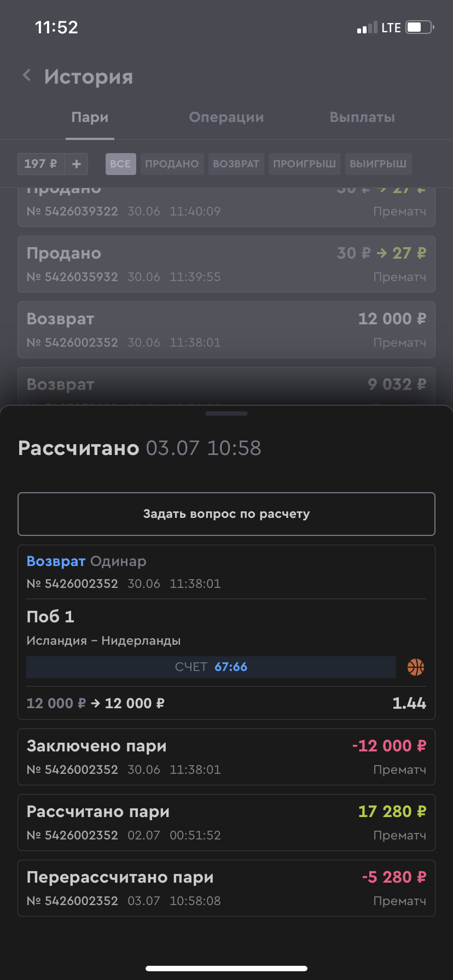The image size is (453, 980).
Task: Enable the ВЫИГРЫШ filter
Action: (378, 164)
